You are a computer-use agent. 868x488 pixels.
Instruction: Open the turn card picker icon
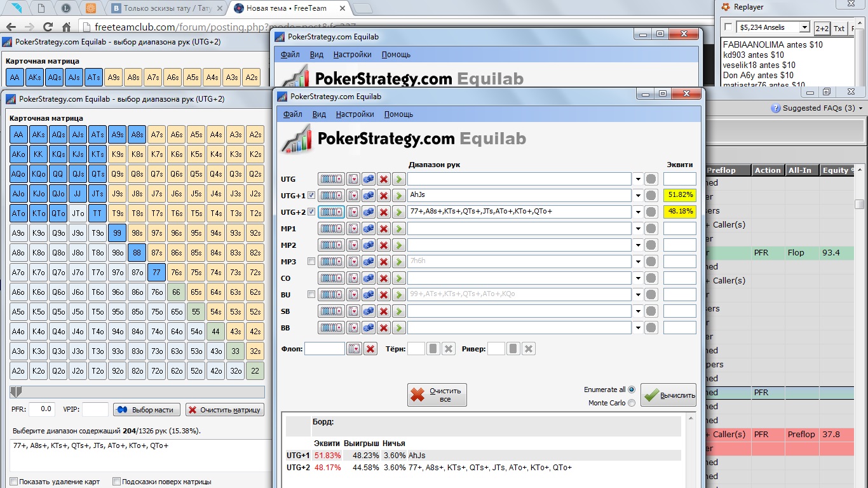click(x=433, y=349)
